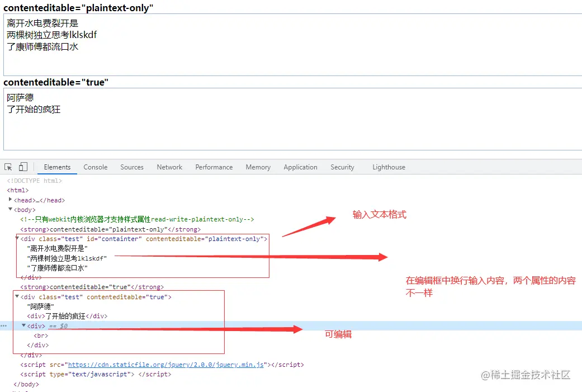The height and width of the screenshot is (392, 582).
Task: Select text node "了康师傅都流口水" in DOM
Action: click(57, 268)
